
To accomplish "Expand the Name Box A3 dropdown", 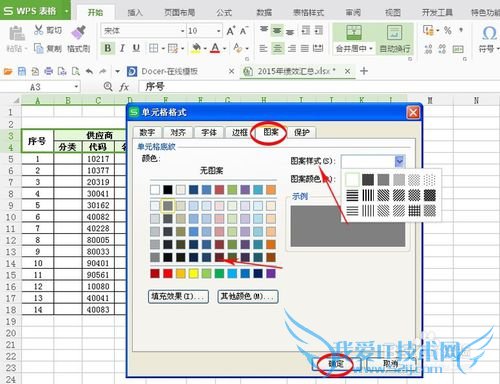I will click(76, 87).
